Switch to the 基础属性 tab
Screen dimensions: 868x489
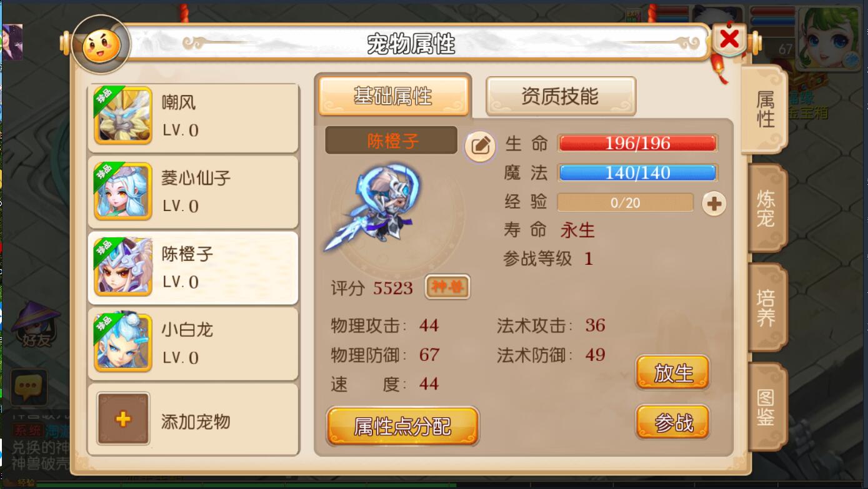click(x=393, y=96)
